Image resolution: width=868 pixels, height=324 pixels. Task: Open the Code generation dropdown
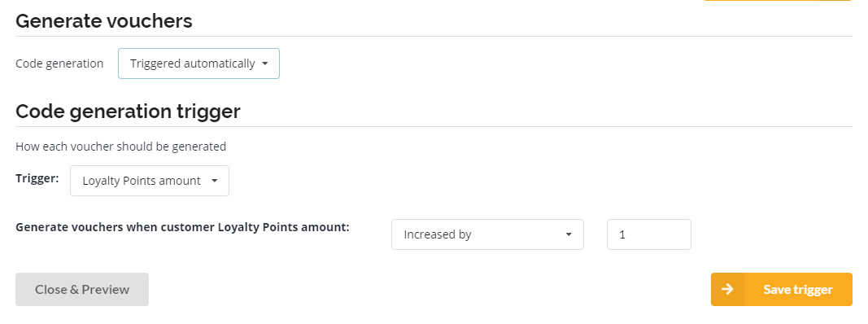[x=198, y=63]
